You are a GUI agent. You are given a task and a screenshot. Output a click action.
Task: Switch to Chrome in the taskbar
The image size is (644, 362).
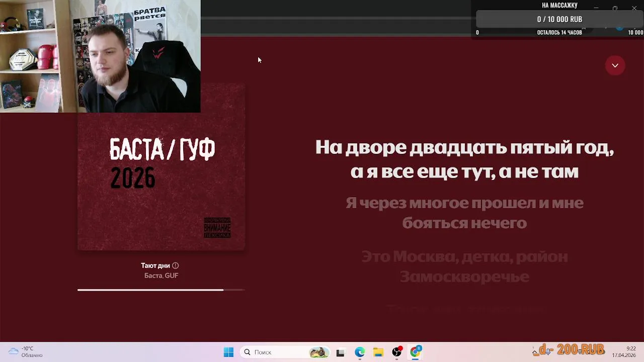pyautogui.click(x=416, y=352)
